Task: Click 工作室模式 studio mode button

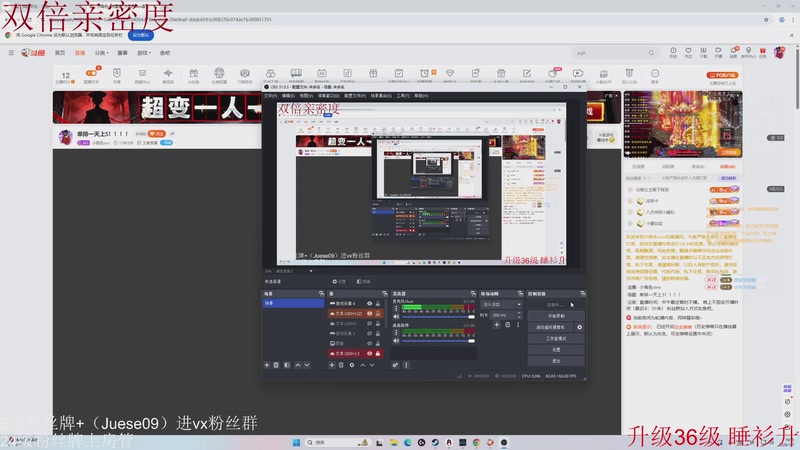Action: pyautogui.click(x=556, y=338)
